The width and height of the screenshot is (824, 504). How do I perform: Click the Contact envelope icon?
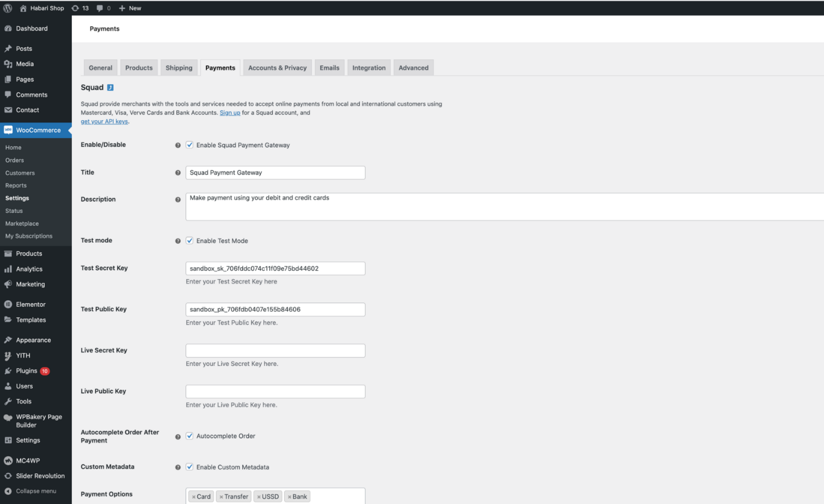click(8, 110)
